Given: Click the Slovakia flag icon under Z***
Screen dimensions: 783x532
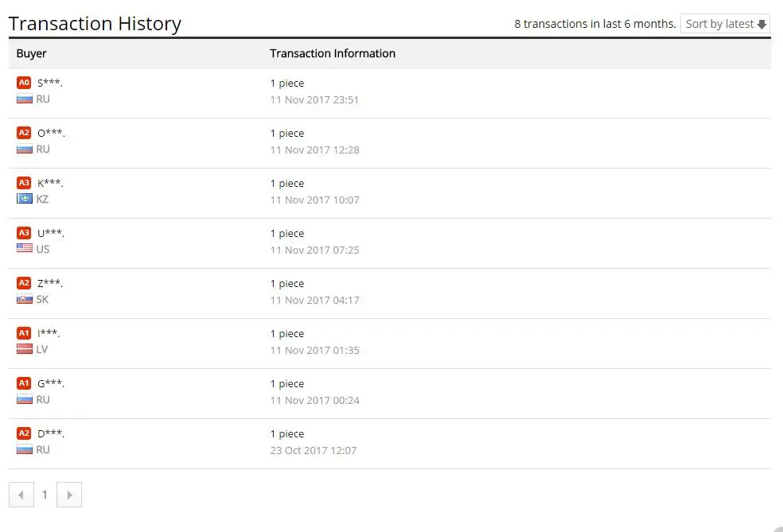Looking at the screenshot, I should click(x=25, y=299).
